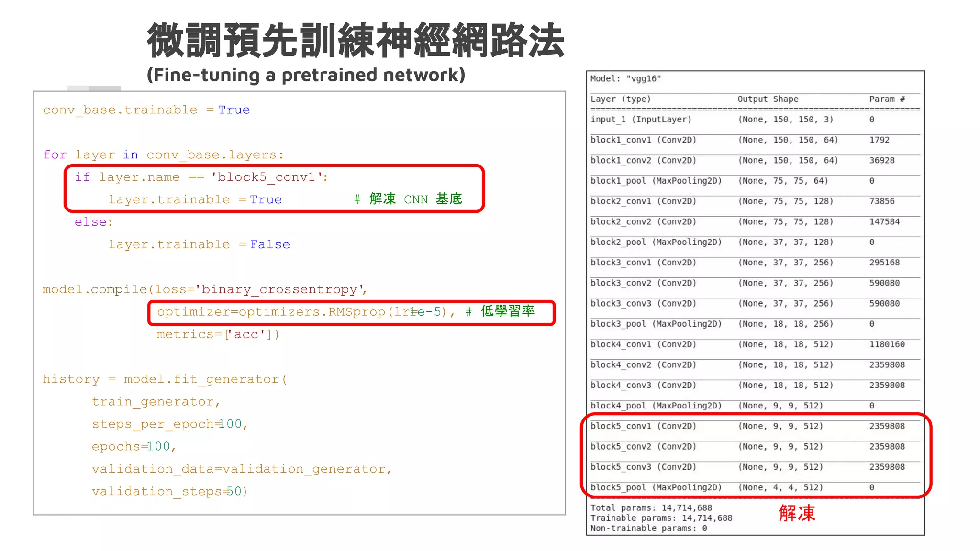Click the code line conv_base.trainable = True
The width and height of the screenshot is (980, 551).
coord(146,110)
